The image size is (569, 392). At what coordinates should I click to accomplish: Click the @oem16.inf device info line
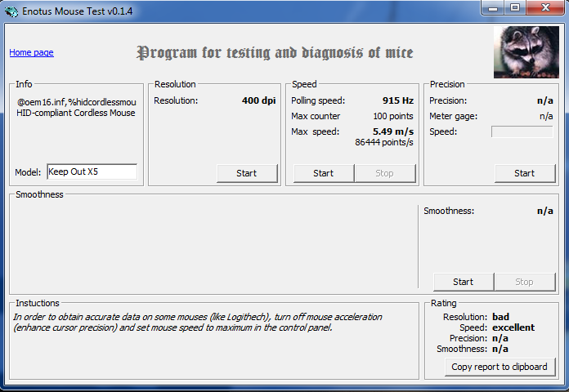(x=77, y=102)
